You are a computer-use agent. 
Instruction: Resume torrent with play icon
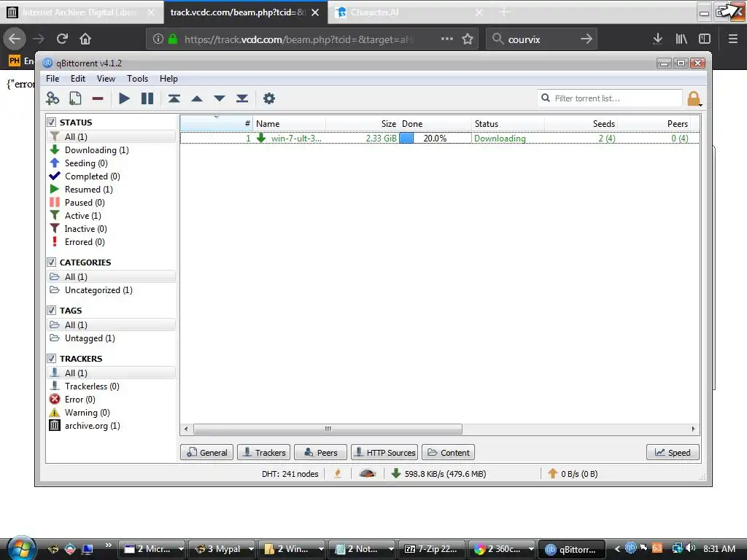124,98
